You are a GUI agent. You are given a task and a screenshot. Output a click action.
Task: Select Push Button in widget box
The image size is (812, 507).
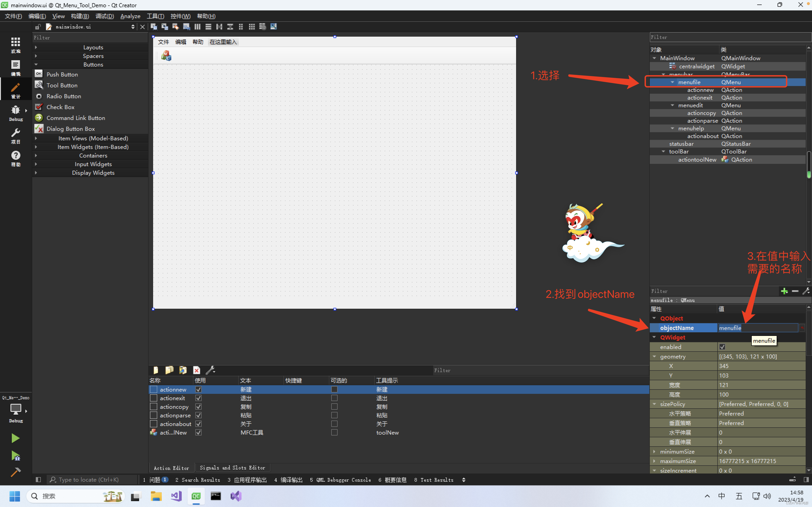tap(62, 74)
